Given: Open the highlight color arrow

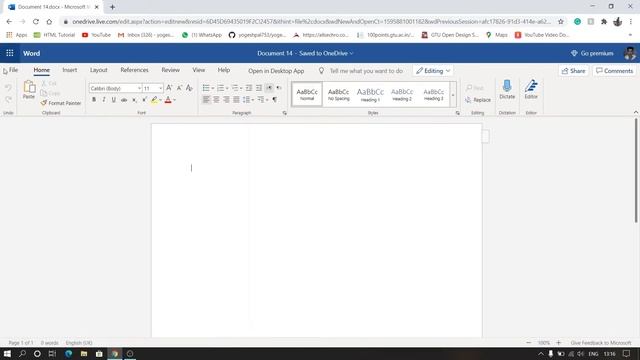Looking at the screenshot, I should 160,100.
